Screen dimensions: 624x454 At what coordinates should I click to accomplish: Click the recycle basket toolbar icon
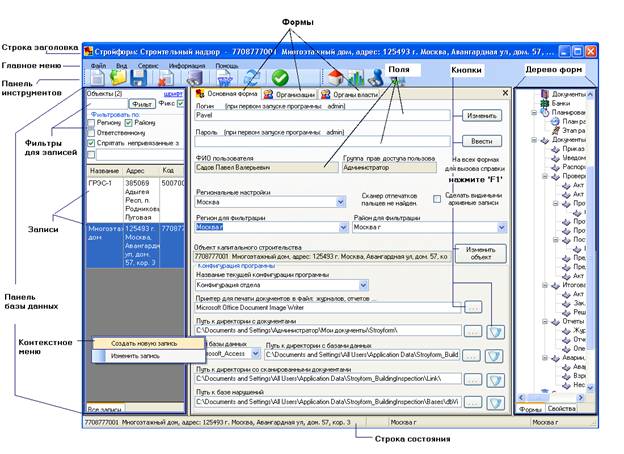click(x=225, y=78)
